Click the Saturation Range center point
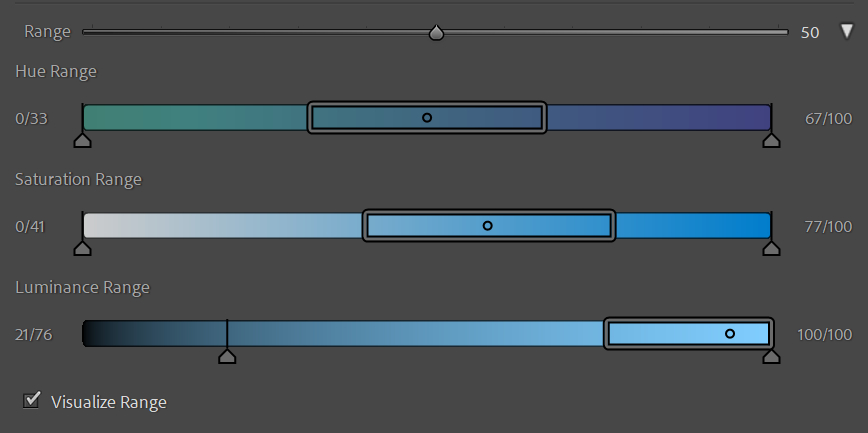 click(x=488, y=226)
